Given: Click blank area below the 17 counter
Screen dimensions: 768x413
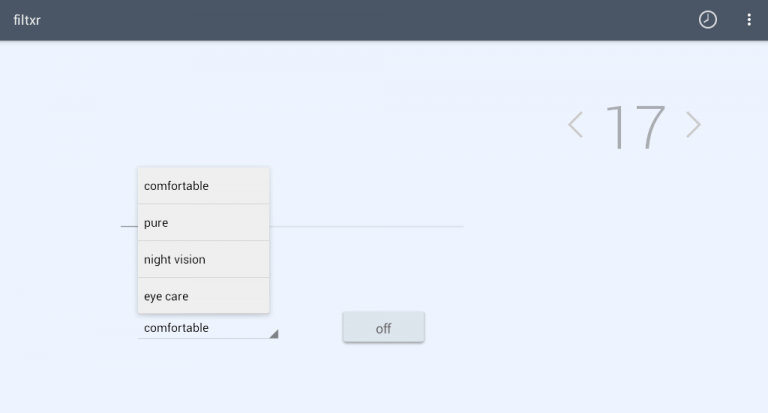Looking at the screenshot, I should click(x=635, y=230).
